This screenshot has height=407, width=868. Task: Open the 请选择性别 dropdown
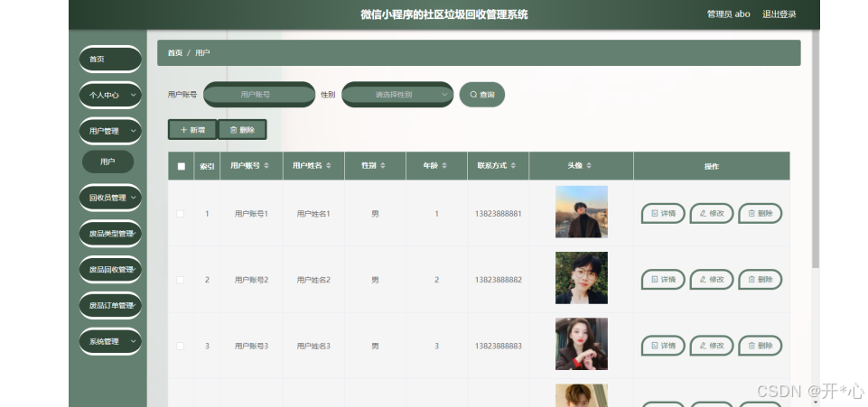point(397,95)
